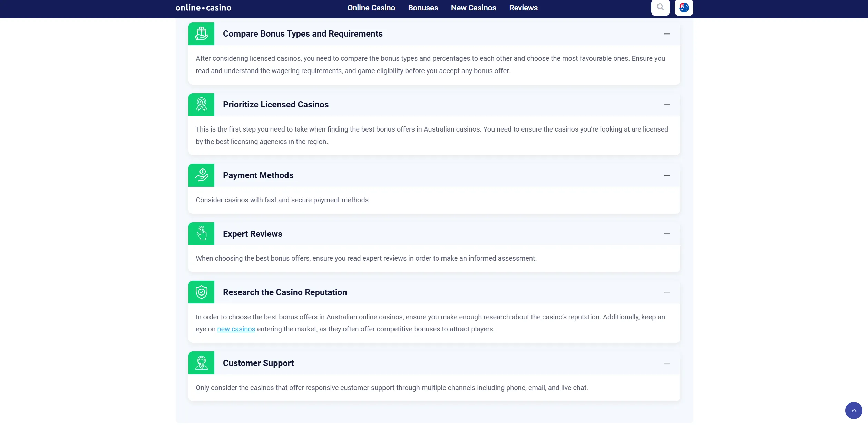The width and height of the screenshot is (868, 425).
Task: Open the Online Casino menu item
Action: tap(371, 8)
